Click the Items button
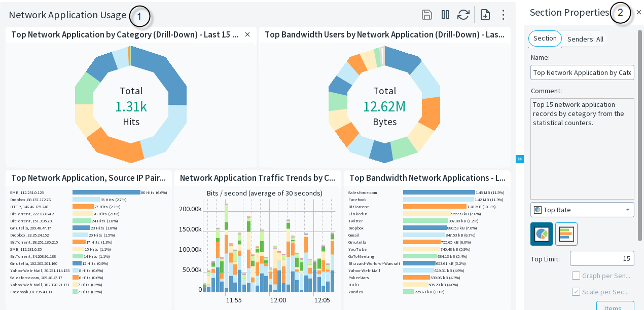Viewport: 644px width, 310px height. pos(615,306)
